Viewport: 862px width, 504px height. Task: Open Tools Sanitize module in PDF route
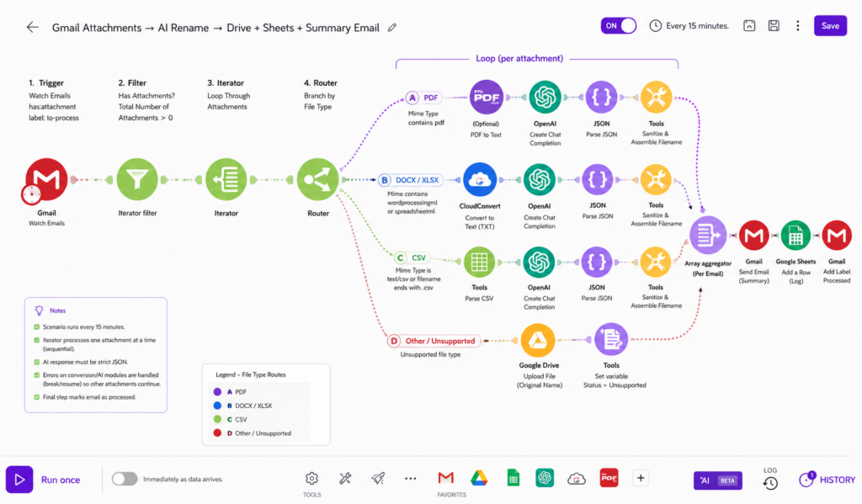(656, 98)
